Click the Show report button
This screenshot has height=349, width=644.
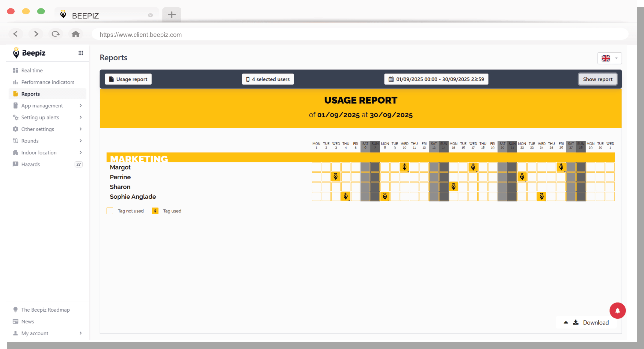[x=597, y=79]
